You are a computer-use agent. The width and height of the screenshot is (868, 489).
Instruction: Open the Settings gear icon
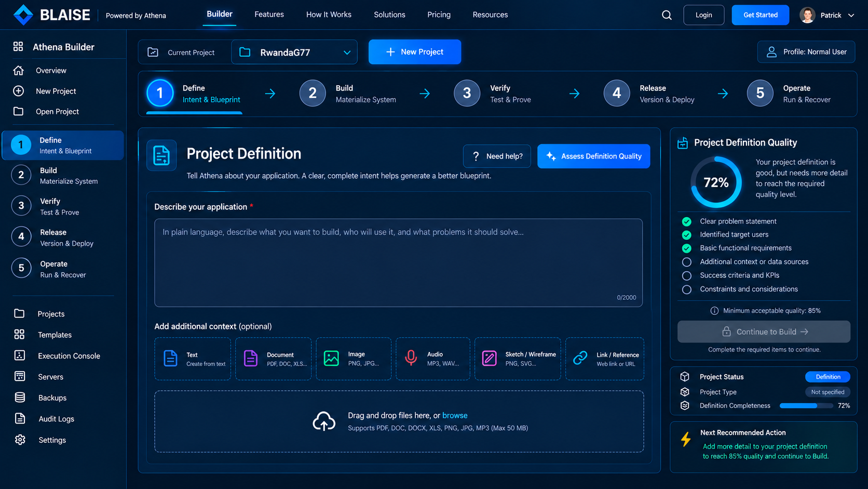(20, 440)
